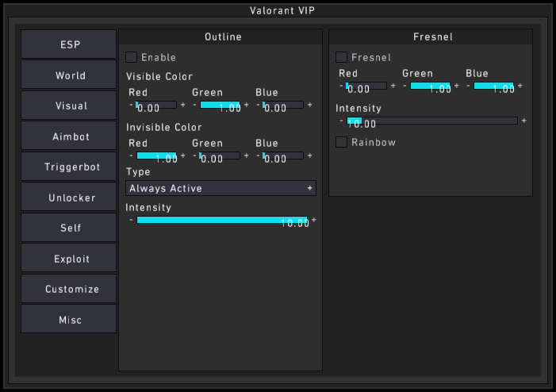Open the Type dropdown showing Always Active
Screen dimensions: 556x392
pyautogui.click(x=216, y=188)
